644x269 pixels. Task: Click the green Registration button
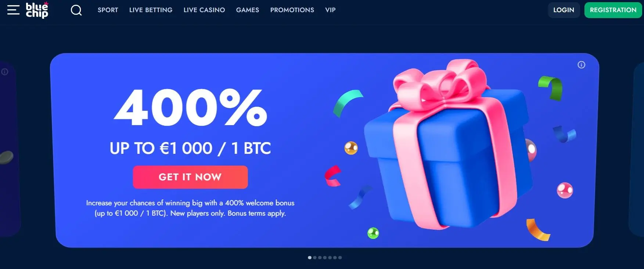[x=613, y=10]
